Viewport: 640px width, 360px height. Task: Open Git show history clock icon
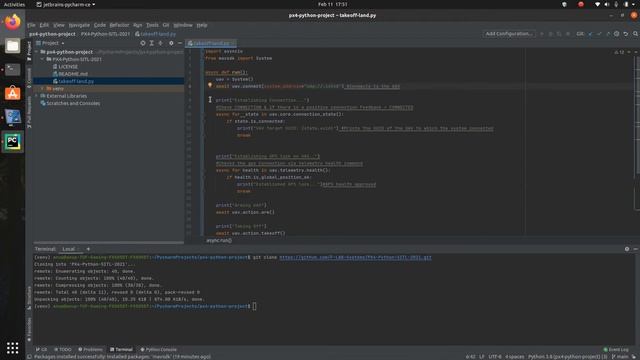point(617,34)
